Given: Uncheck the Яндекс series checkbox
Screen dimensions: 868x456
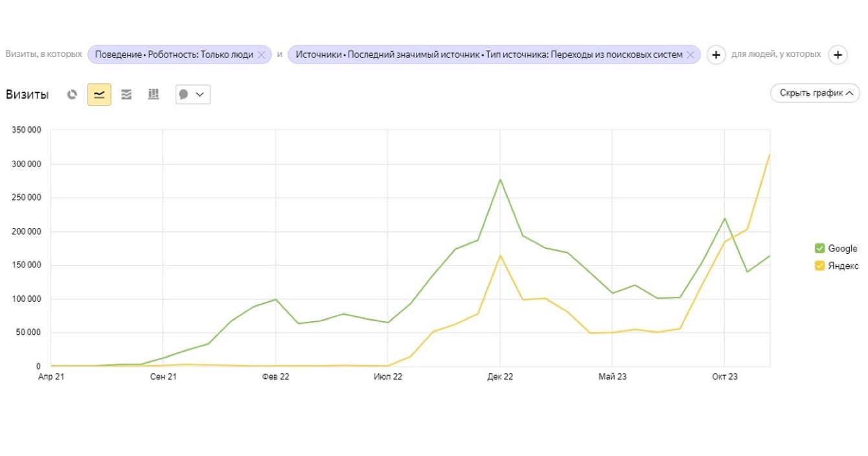Looking at the screenshot, I should pyautogui.click(x=819, y=266).
